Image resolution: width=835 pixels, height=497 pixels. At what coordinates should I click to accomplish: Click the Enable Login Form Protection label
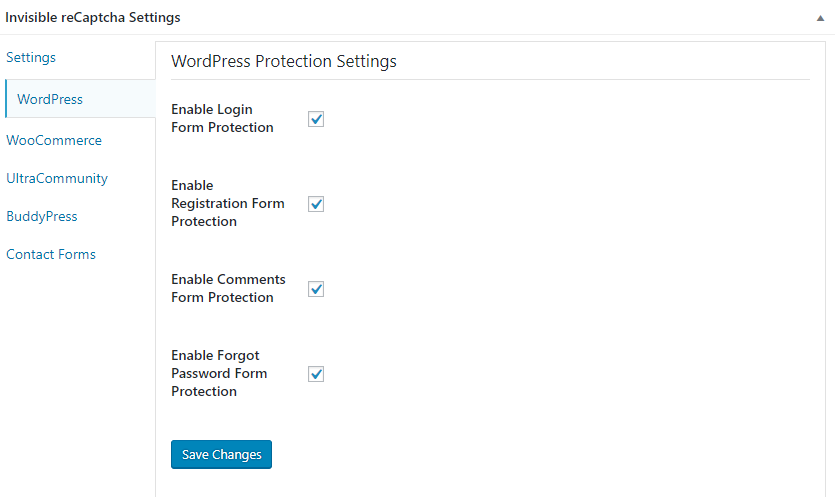(x=222, y=118)
